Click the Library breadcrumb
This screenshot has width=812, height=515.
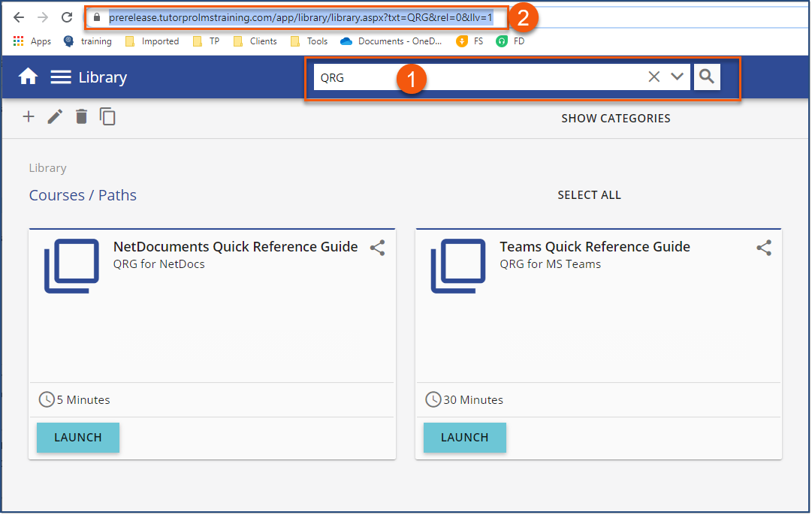point(47,168)
